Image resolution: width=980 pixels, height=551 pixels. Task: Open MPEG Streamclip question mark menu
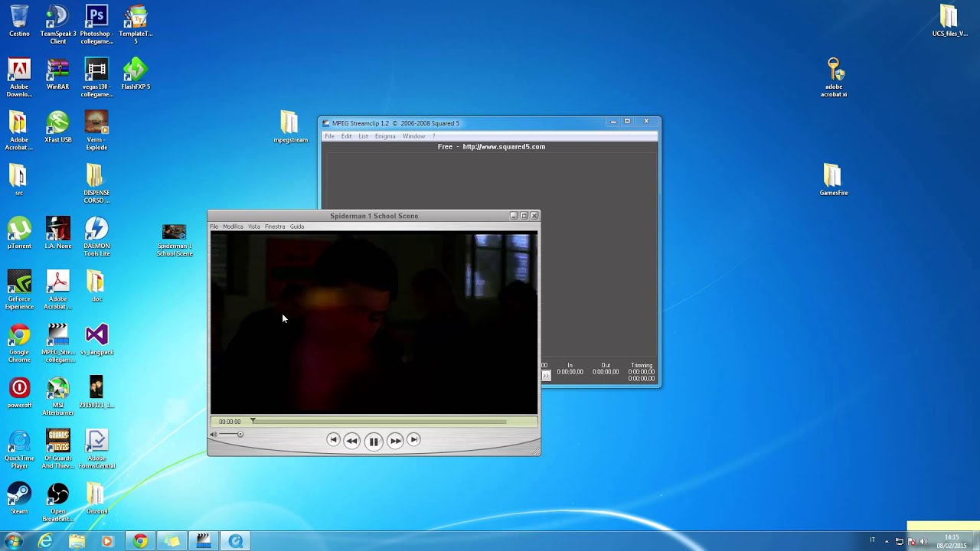pos(433,136)
